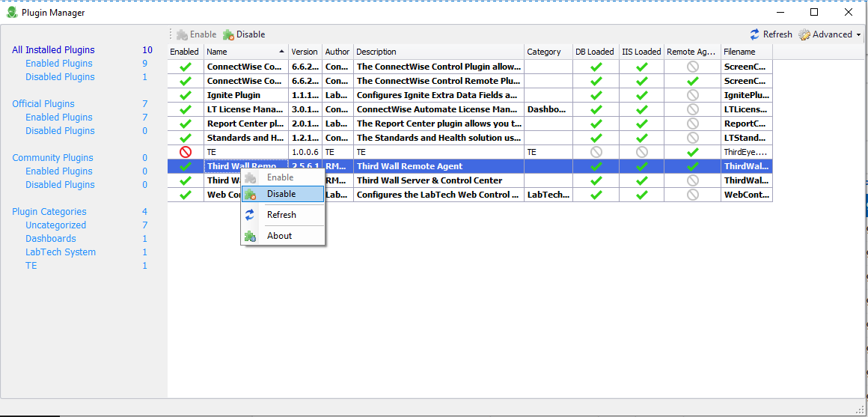Screen dimensions: 868x417
Task: Click the DB Loaded grey icon in TE row
Action: coord(596,152)
